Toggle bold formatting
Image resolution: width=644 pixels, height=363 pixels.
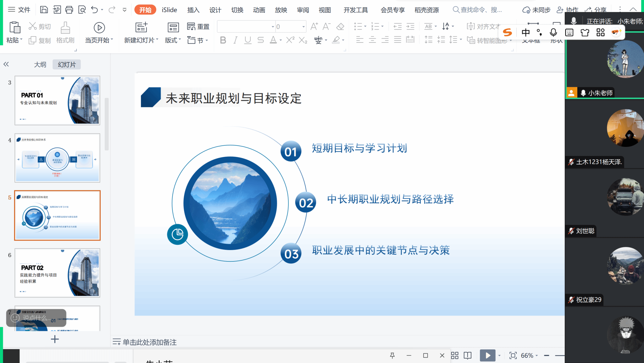point(223,40)
